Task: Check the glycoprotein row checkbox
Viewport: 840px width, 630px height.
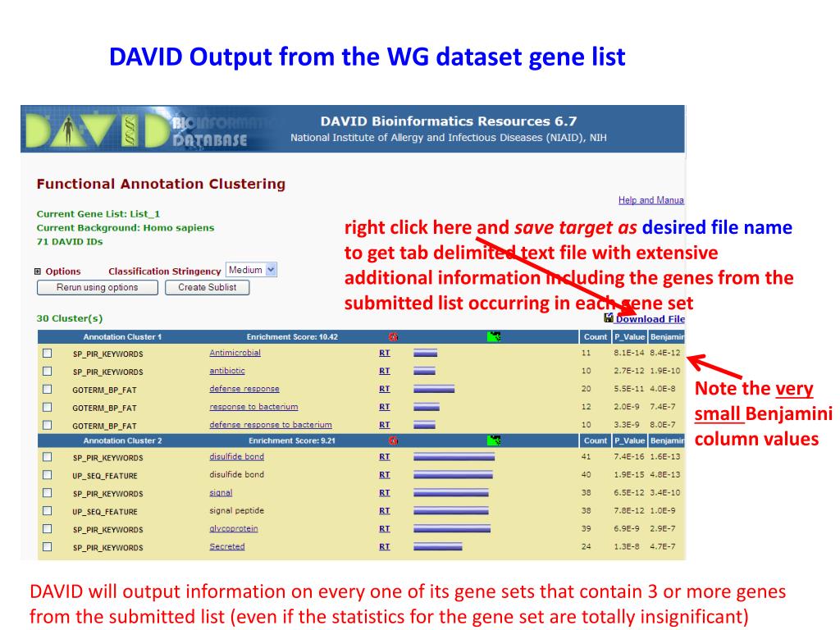Action: tap(48, 529)
